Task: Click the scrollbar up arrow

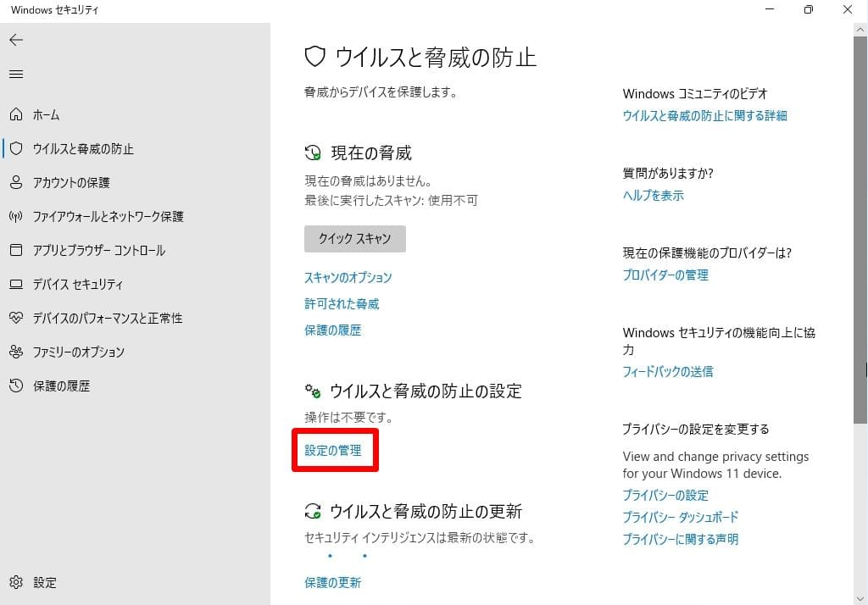Action: 860,30
